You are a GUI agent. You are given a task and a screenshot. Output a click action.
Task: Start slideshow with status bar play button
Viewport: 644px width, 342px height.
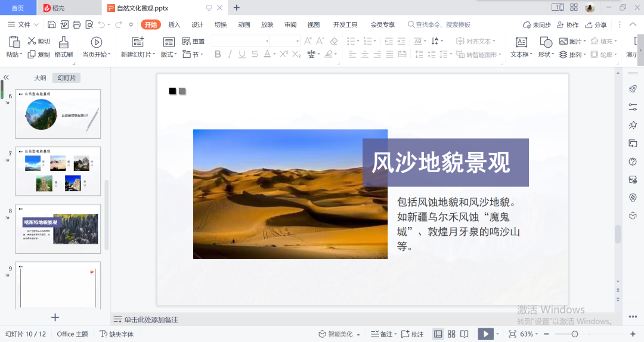point(485,334)
